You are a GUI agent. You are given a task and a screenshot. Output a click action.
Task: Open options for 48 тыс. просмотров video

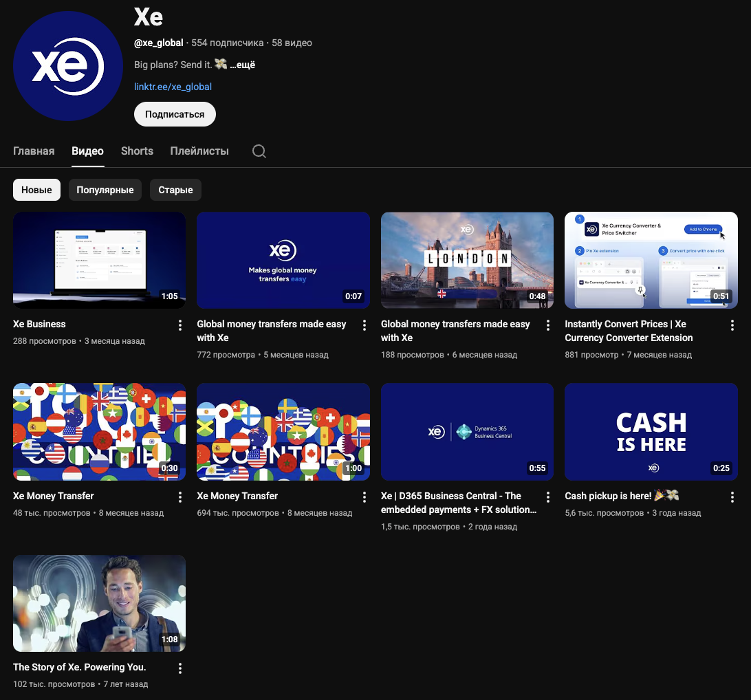click(180, 497)
